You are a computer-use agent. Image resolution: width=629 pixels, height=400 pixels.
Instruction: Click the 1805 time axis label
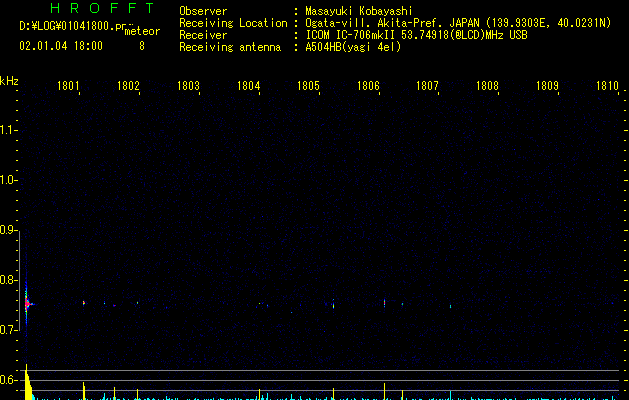tap(308, 86)
